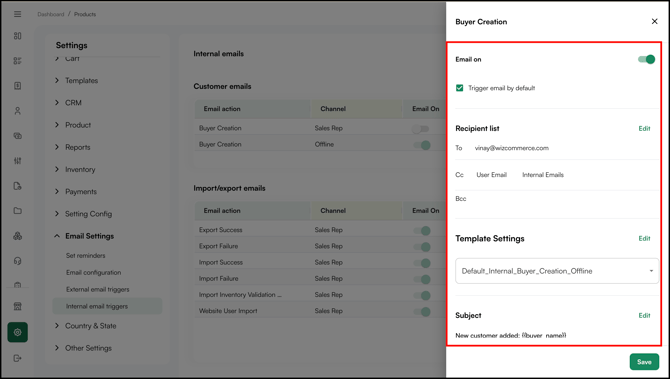Image resolution: width=670 pixels, height=379 pixels.
Task: Edit the Recipient list
Action: (x=644, y=129)
